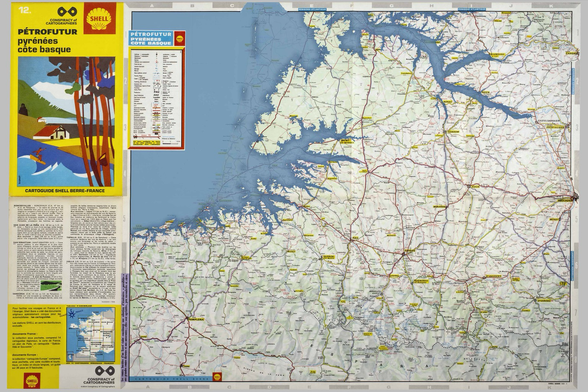This screenshot has width=588, height=392.
Task: Click the blue compass star on the France inset
Action: (x=71, y=315)
